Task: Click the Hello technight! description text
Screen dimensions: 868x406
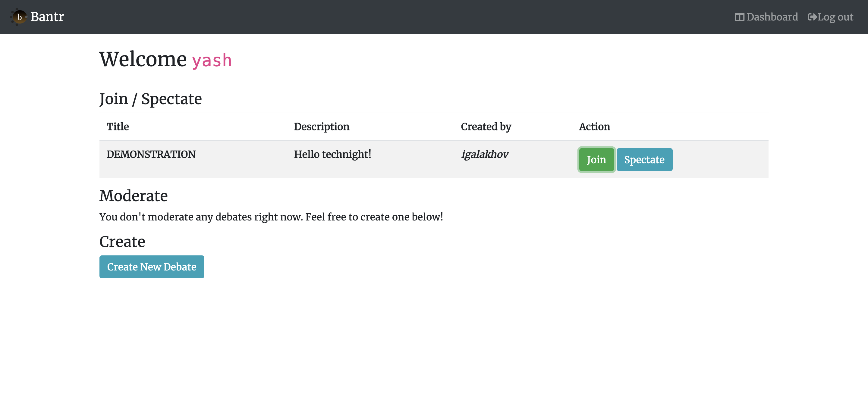Action: tap(332, 154)
